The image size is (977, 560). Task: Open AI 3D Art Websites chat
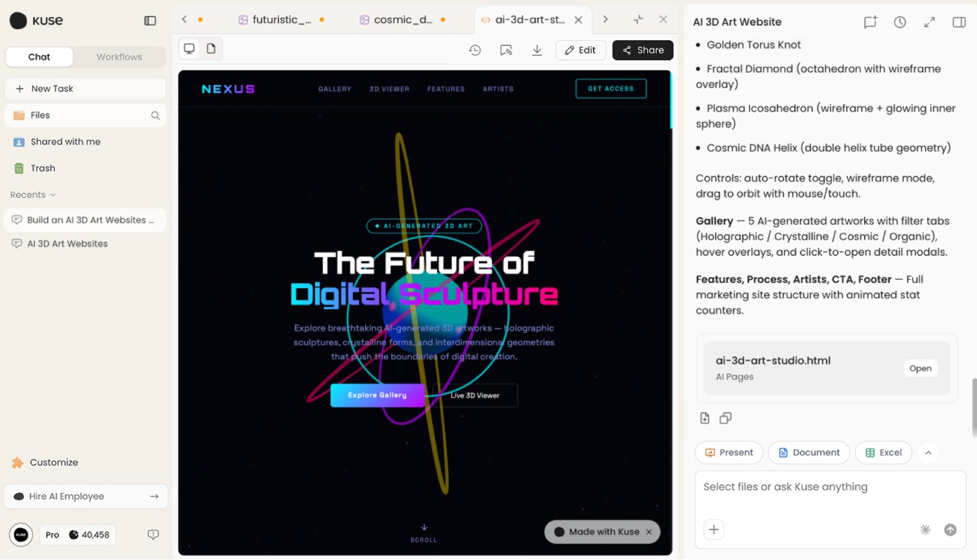[85, 244]
